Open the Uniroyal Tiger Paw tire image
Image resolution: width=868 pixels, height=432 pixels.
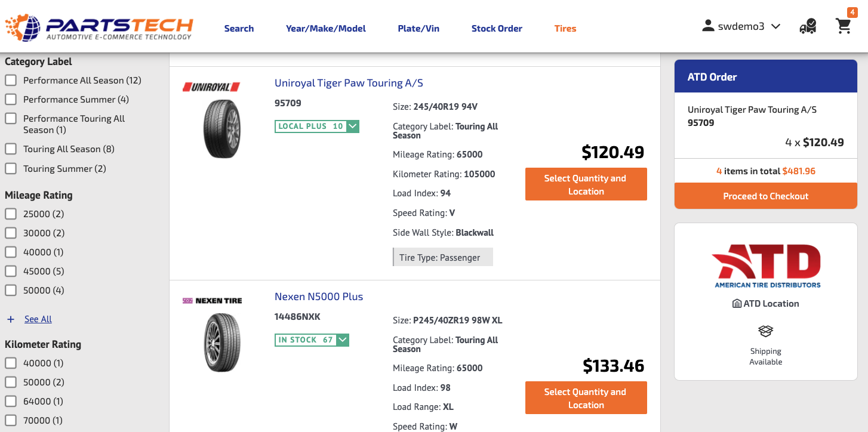[x=221, y=129]
